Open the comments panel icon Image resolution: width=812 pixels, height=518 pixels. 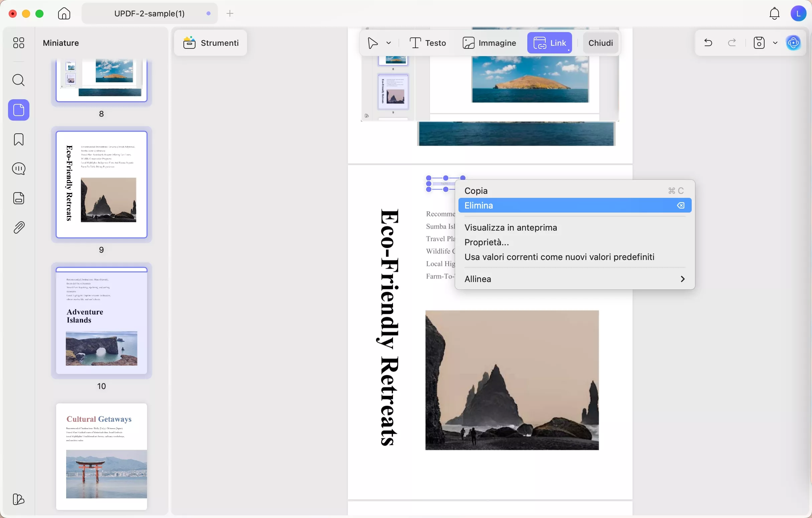coord(19,169)
